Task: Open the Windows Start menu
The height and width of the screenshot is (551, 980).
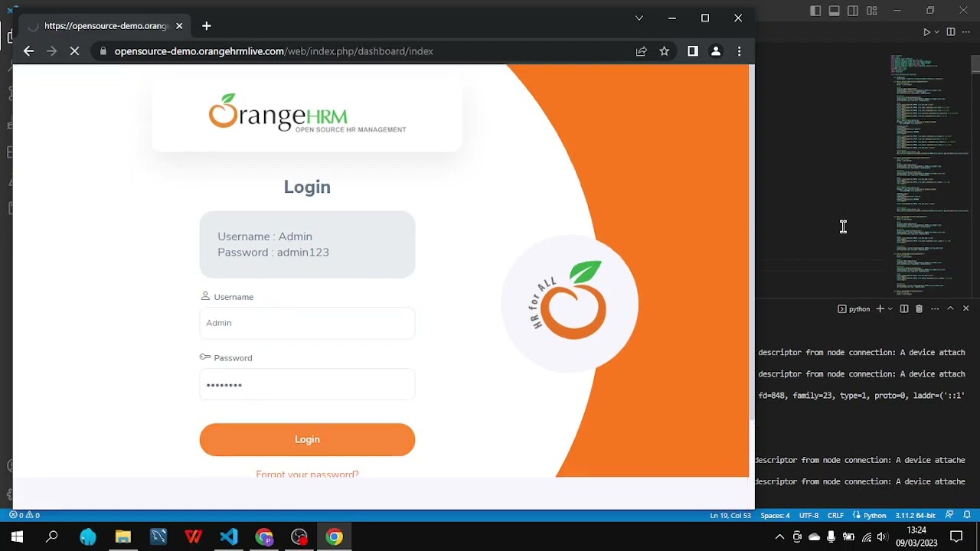Action: (x=17, y=537)
